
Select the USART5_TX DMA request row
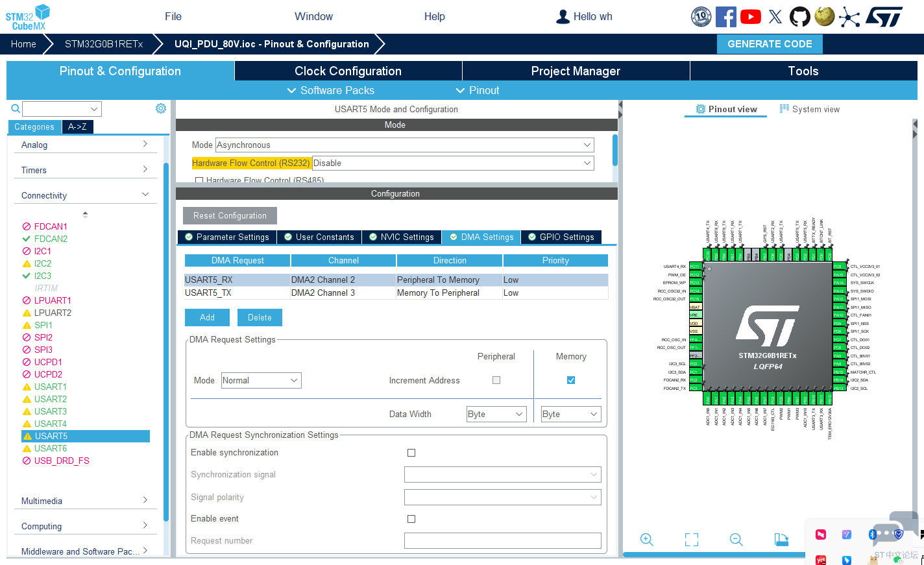[x=396, y=293]
